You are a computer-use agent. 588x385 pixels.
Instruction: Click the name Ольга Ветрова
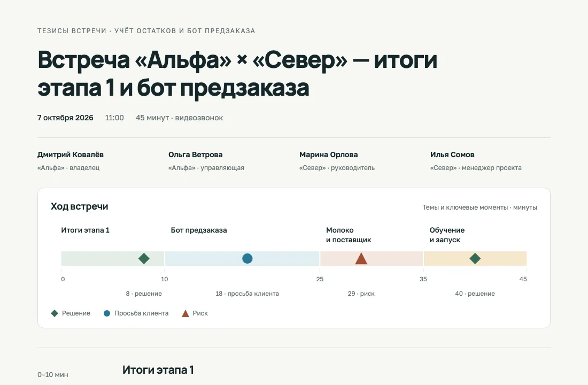pos(195,155)
